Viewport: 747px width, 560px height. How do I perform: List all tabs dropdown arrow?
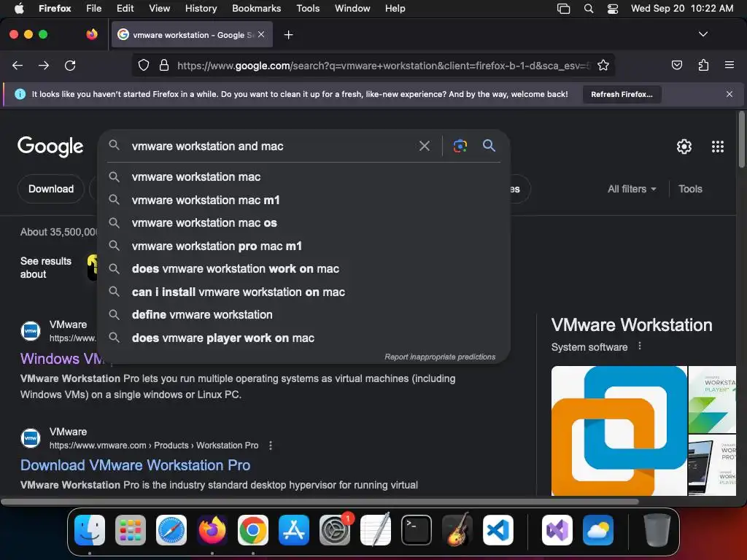click(703, 34)
